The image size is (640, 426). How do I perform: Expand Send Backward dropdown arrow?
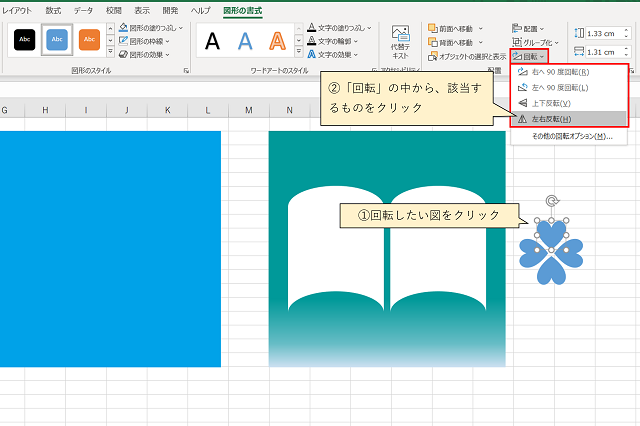(480, 42)
